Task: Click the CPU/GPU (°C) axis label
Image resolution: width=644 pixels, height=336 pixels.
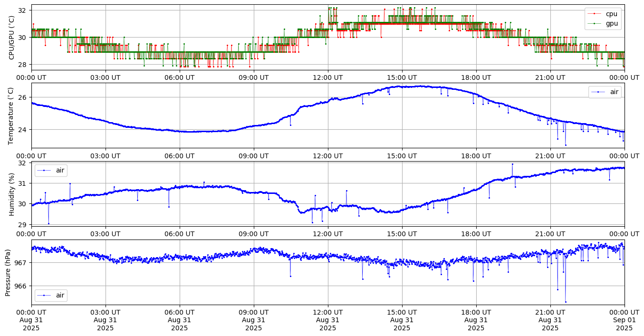Action: tap(12, 38)
